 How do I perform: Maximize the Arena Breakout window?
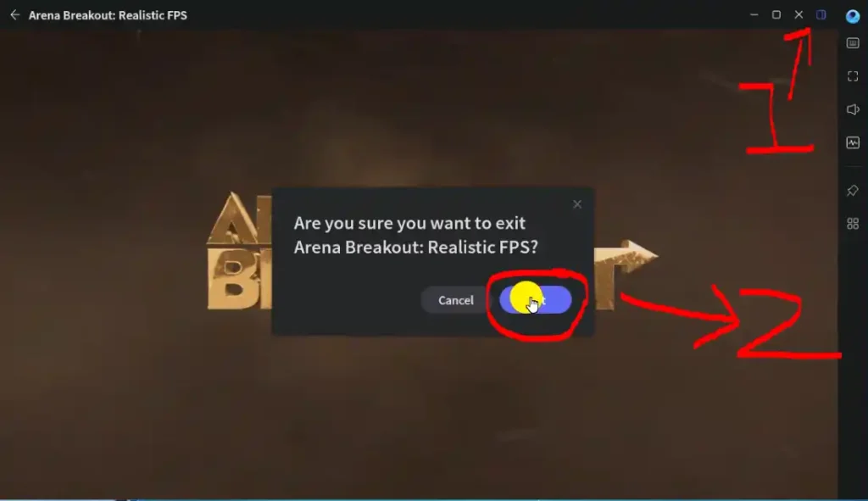tap(776, 15)
